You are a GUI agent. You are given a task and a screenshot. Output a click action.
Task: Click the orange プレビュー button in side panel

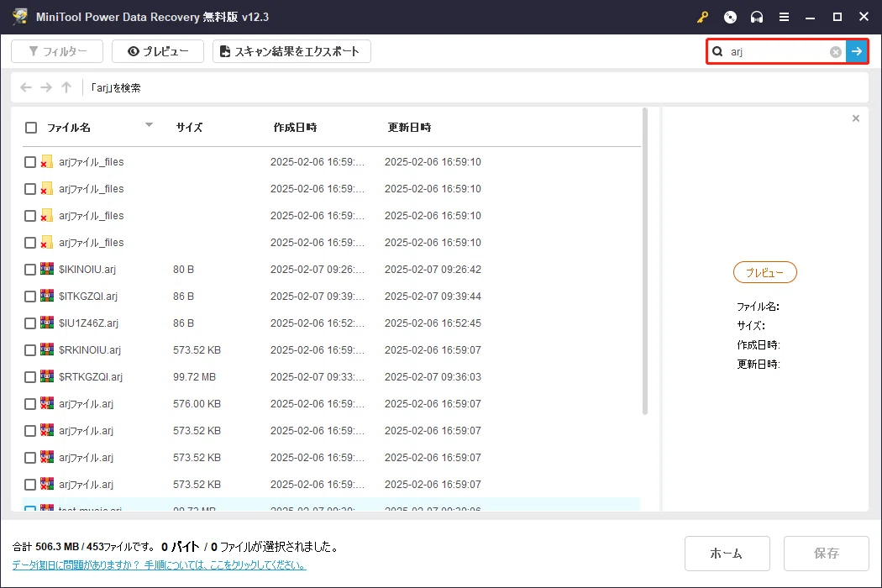[x=765, y=272]
